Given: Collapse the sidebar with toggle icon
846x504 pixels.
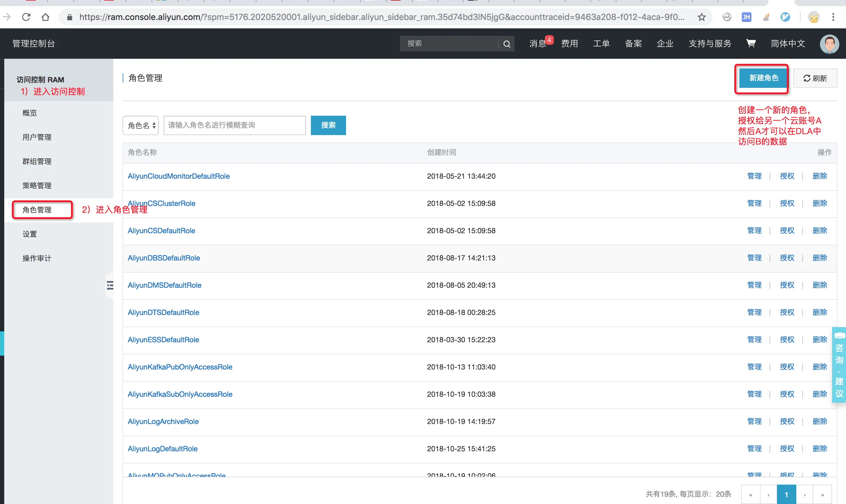Looking at the screenshot, I should point(110,285).
